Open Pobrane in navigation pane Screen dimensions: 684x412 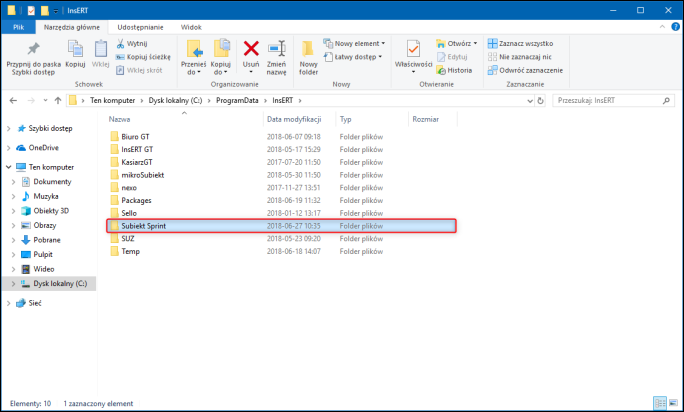point(46,240)
